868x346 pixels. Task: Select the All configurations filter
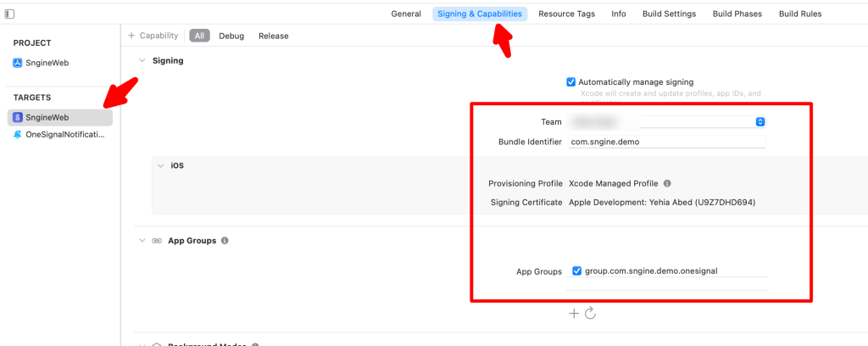click(199, 36)
